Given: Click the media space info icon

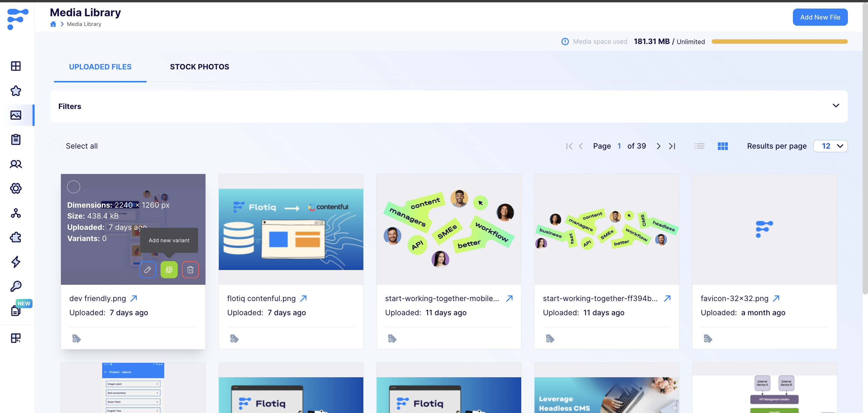Looking at the screenshot, I should (x=565, y=41).
